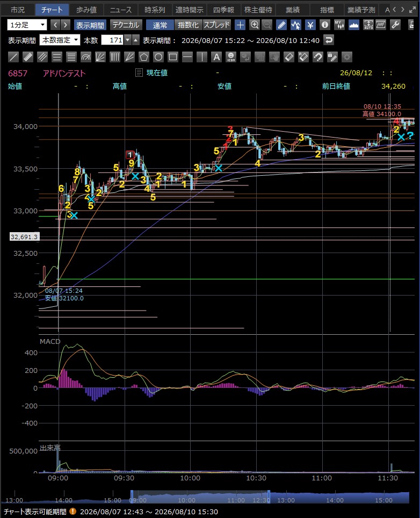The image size is (420, 518).
Task: Toggle the drawing lock pencil icon
Action: (332, 57)
